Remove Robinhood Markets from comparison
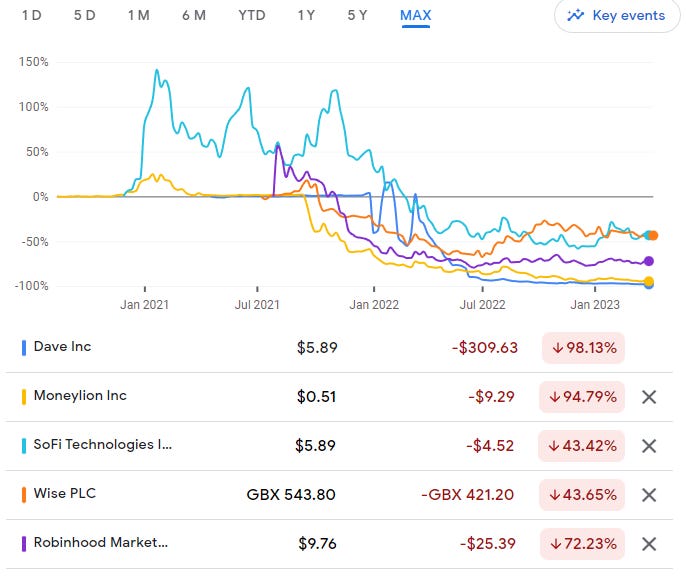The image size is (686, 578). coord(649,544)
